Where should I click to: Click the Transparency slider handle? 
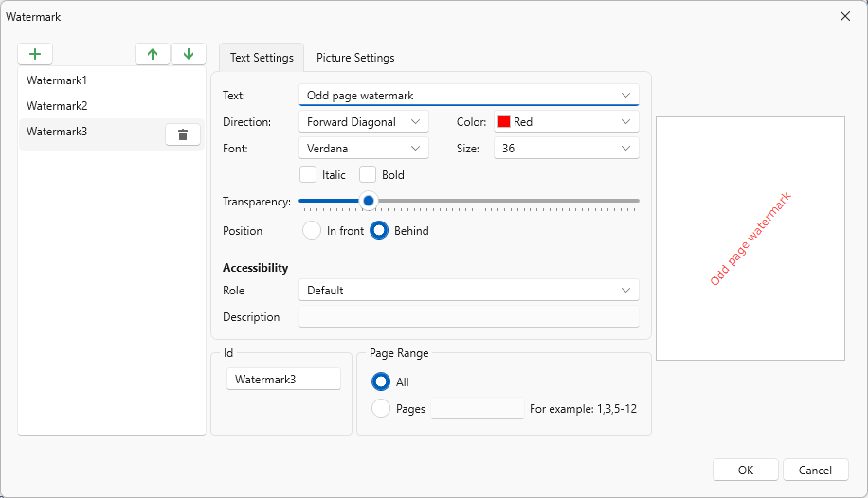point(369,201)
